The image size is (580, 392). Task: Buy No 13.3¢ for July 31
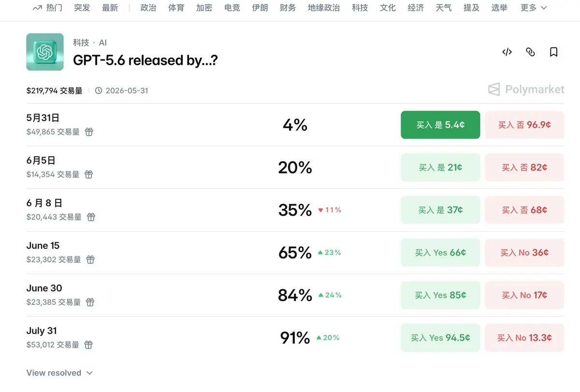pyautogui.click(x=524, y=338)
